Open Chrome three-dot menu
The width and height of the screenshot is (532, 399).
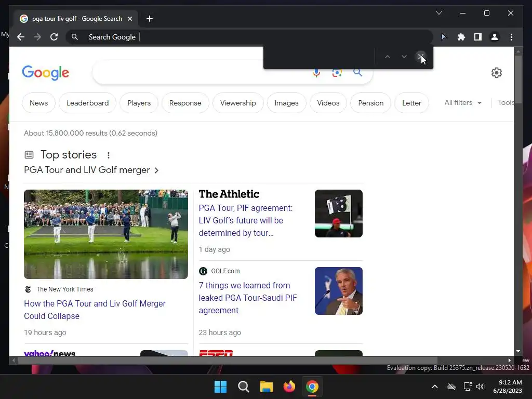pyautogui.click(x=511, y=37)
